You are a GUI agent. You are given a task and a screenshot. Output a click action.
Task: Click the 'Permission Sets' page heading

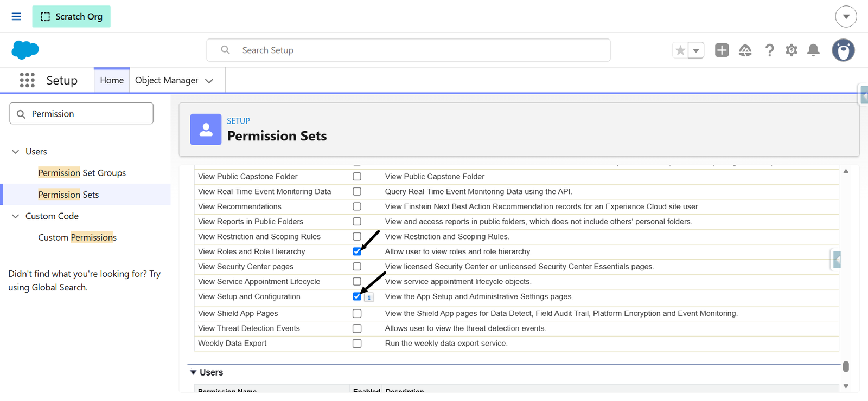(x=277, y=136)
